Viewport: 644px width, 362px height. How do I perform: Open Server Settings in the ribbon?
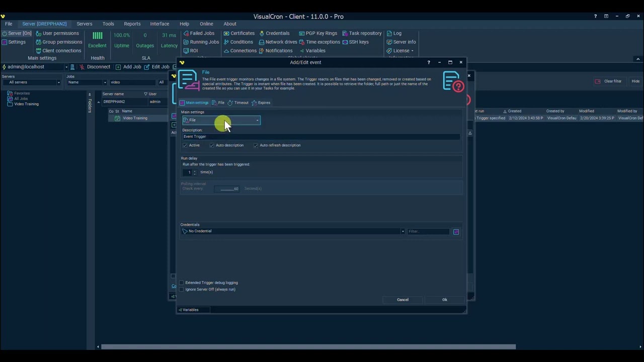(14, 42)
